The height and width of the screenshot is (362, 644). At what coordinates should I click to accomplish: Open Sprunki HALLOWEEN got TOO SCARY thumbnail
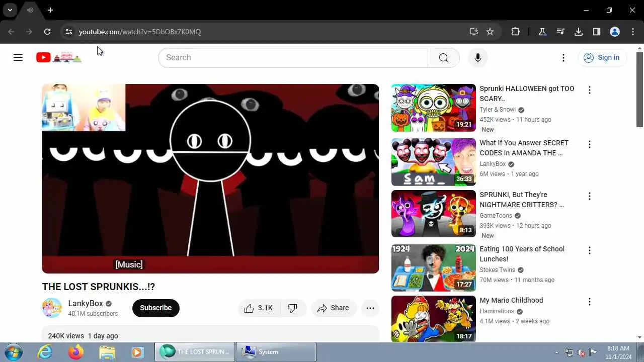[x=434, y=108]
